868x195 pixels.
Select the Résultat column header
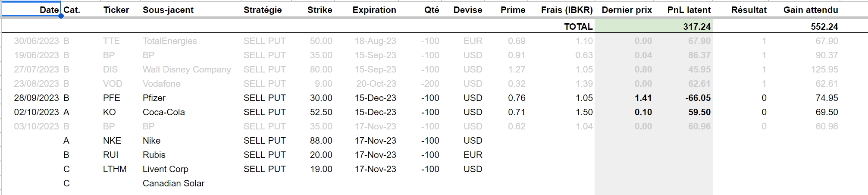point(749,10)
